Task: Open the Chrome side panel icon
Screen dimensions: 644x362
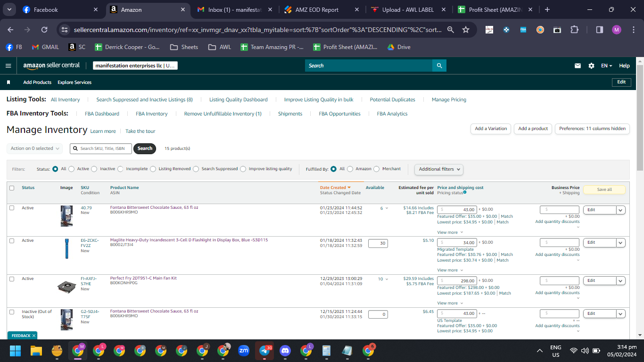Action: coord(600,30)
